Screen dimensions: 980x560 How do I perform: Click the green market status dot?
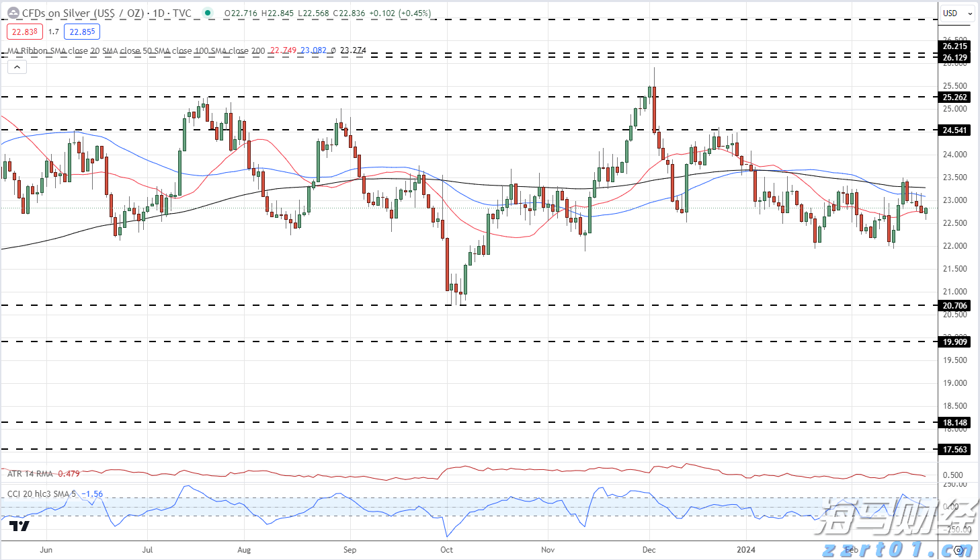208,13
